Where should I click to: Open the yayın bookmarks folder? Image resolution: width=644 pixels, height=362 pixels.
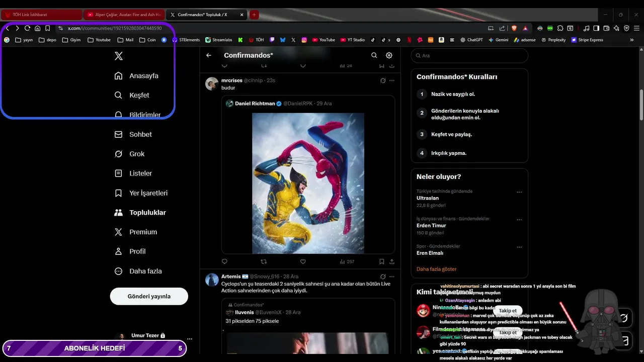coord(24,40)
